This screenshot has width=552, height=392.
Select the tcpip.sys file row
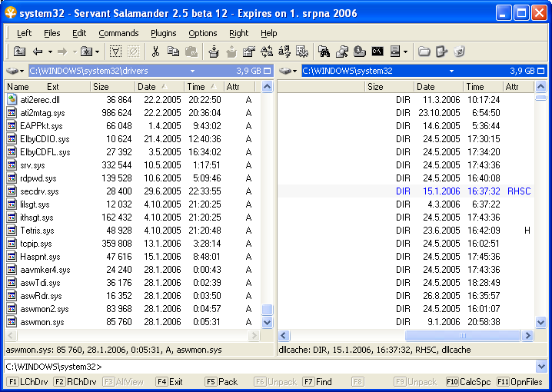tap(133, 244)
